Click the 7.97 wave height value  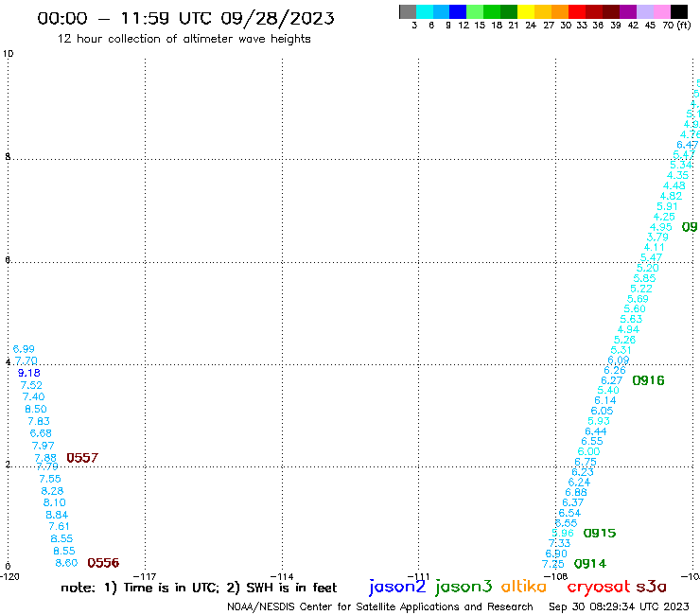43,446
